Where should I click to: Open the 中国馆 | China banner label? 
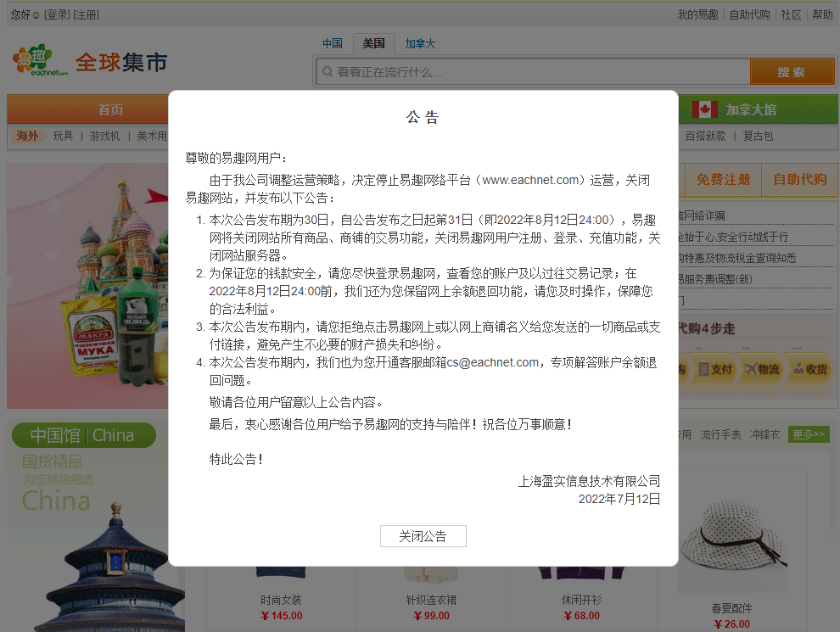click(x=83, y=435)
